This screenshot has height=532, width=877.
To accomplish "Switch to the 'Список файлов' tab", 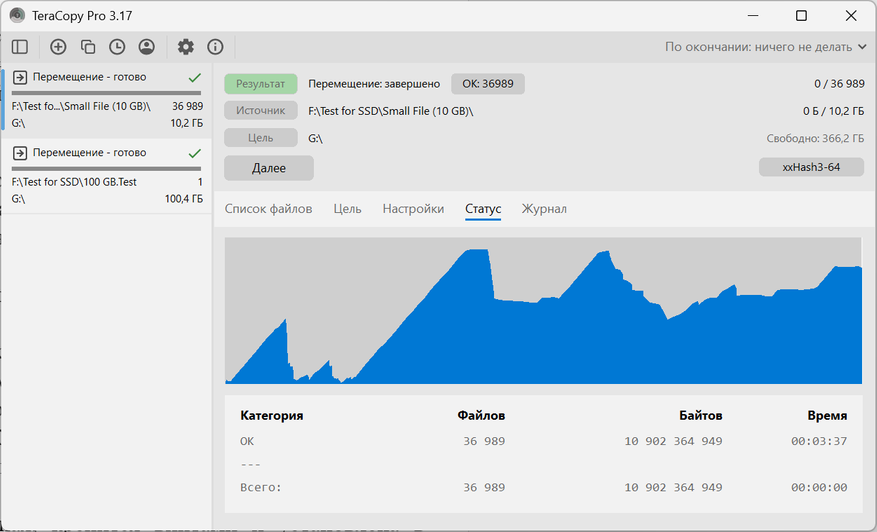I will 268,209.
